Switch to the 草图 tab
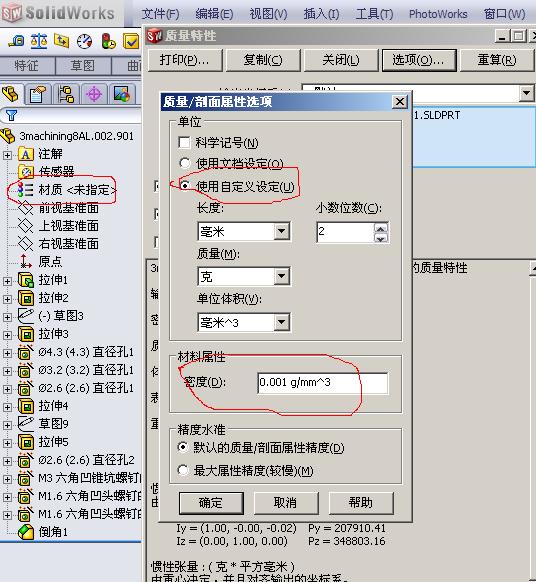The height and width of the screenshot is (582, 536). point(83,66)
